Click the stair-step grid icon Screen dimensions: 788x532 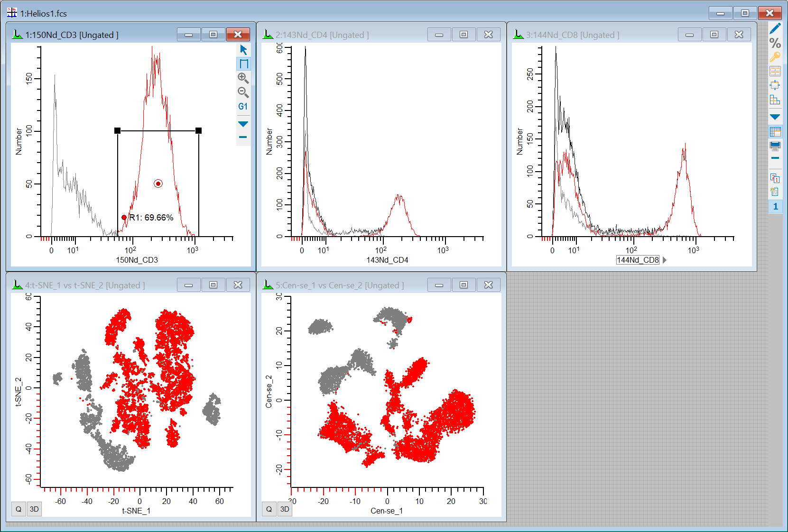(775, 100)
